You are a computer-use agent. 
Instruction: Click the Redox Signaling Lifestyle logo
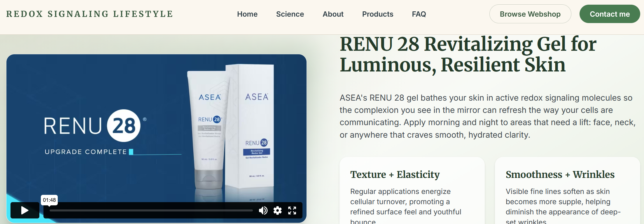coord(90,14)
